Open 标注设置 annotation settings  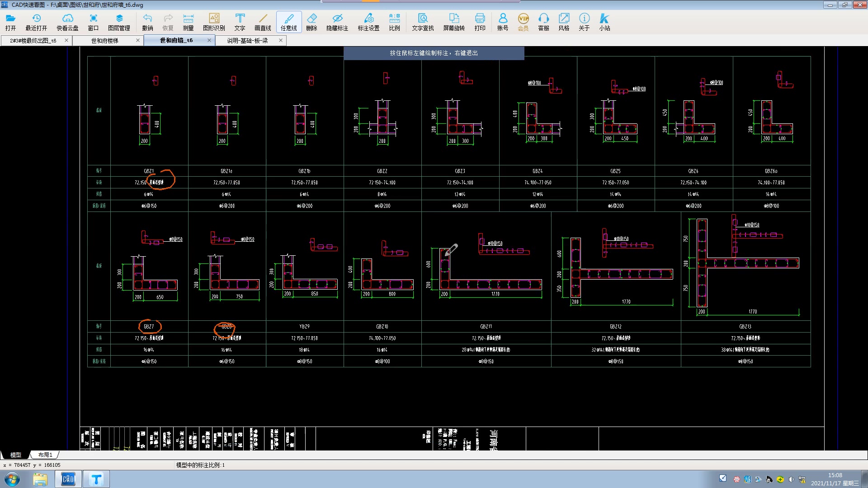[368, 22]
